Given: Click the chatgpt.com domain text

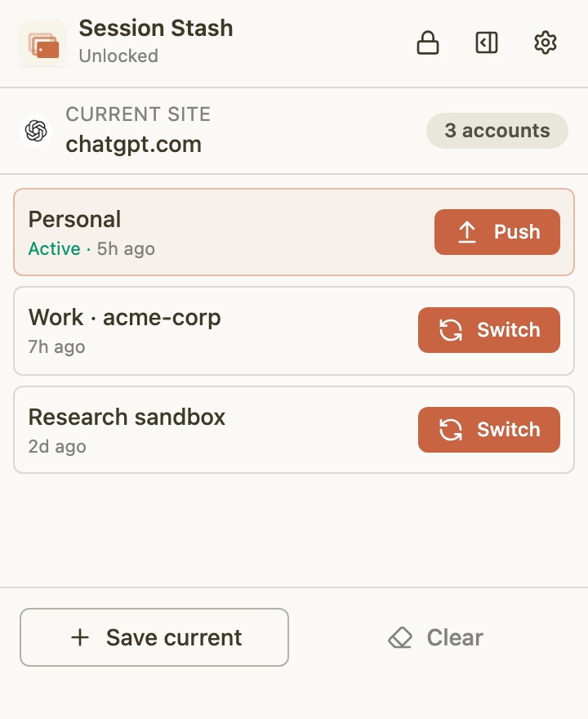Looking at the screenshot, I should pos(133,145).
